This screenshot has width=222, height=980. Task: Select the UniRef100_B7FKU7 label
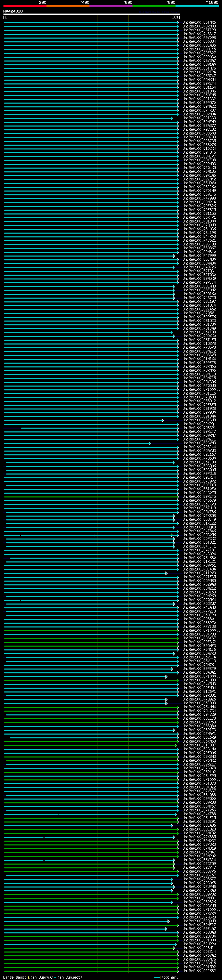coord(199,110)
